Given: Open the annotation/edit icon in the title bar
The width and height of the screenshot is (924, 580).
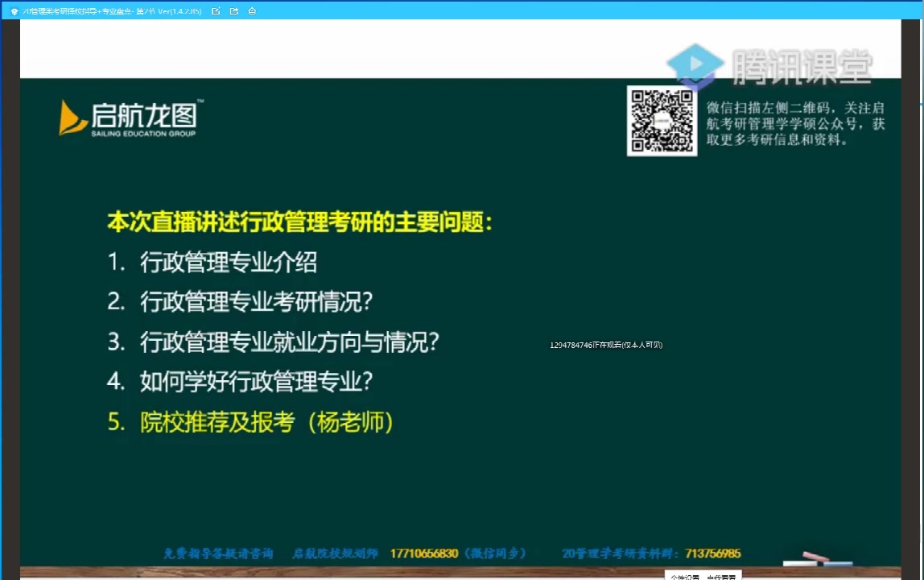Looking at the screenshot, I should click(x=215, y=10).
